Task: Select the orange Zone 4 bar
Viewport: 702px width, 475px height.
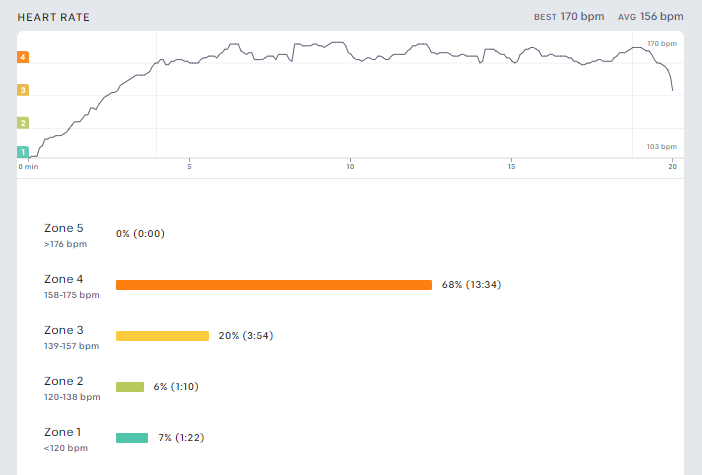Action: click(x=274, y=285)
